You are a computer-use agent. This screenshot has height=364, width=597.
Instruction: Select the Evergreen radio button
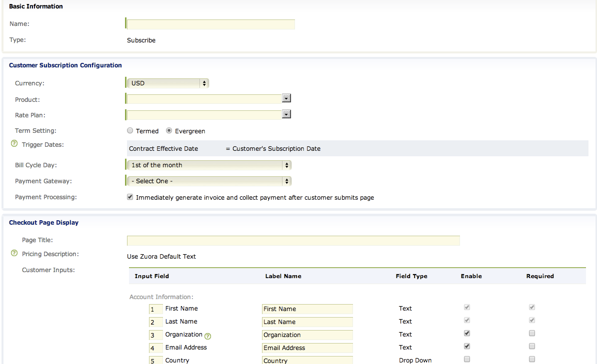coord(169,130)
